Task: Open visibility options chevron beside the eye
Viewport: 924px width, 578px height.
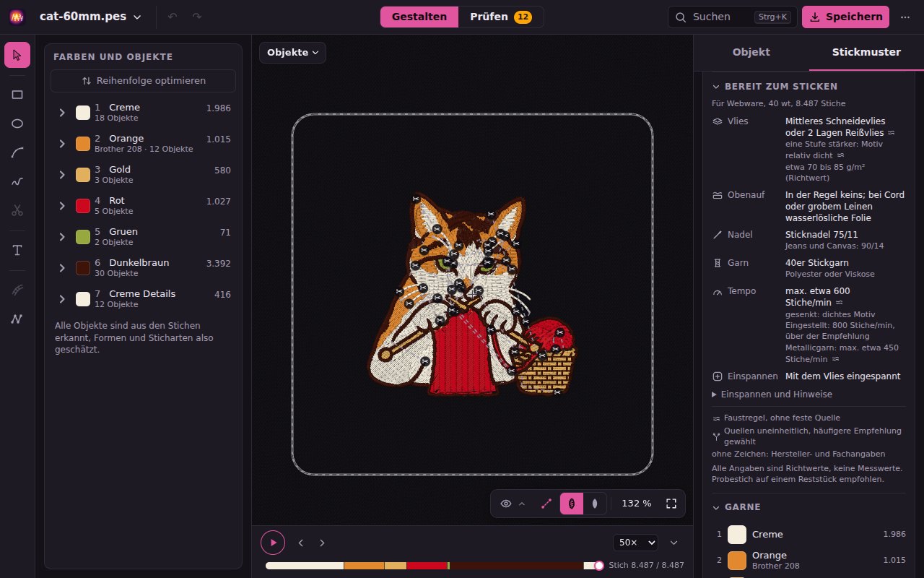Action: click(522, 504)
